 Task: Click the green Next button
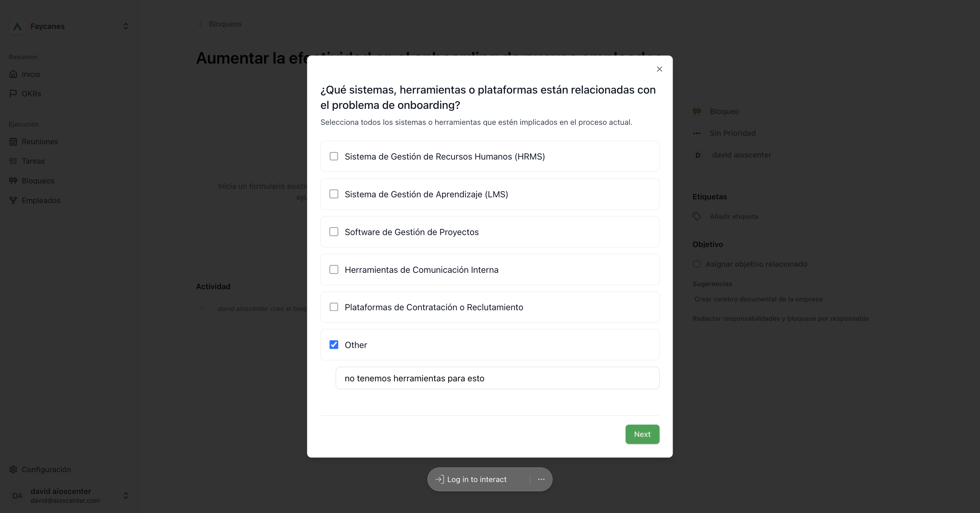point(642,434)
